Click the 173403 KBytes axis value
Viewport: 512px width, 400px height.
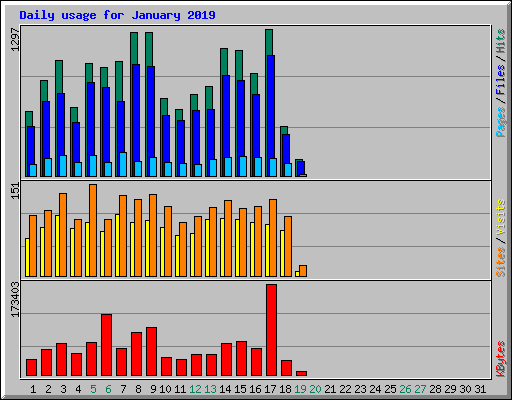(x=15, y=299)
